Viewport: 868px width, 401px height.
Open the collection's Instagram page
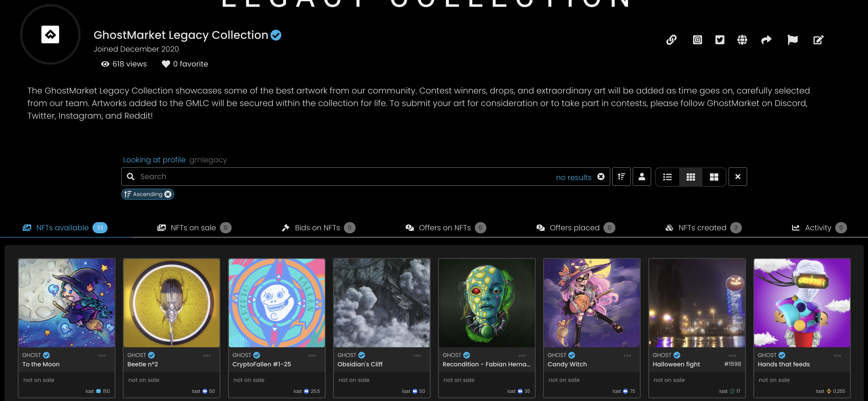(x=697, y=40)
